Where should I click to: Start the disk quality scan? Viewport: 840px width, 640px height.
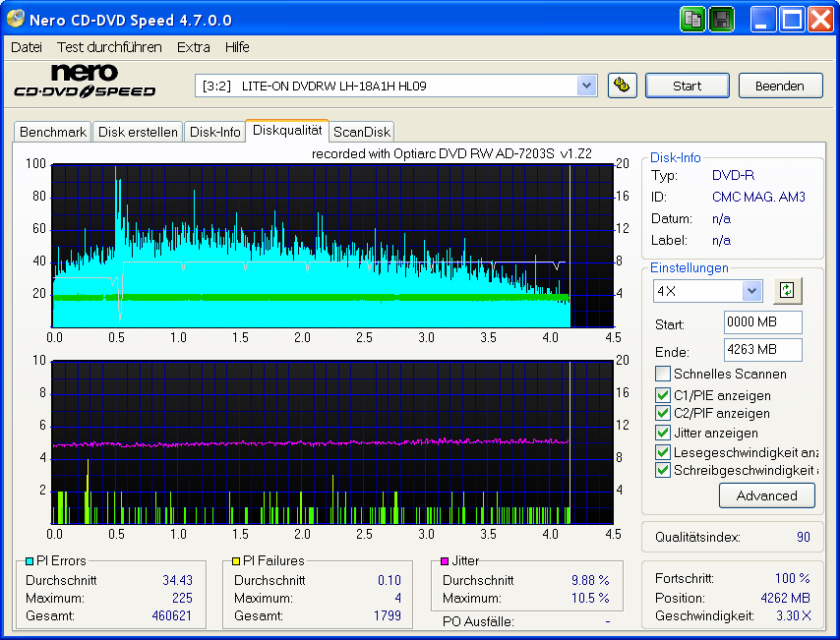point(687,86)
